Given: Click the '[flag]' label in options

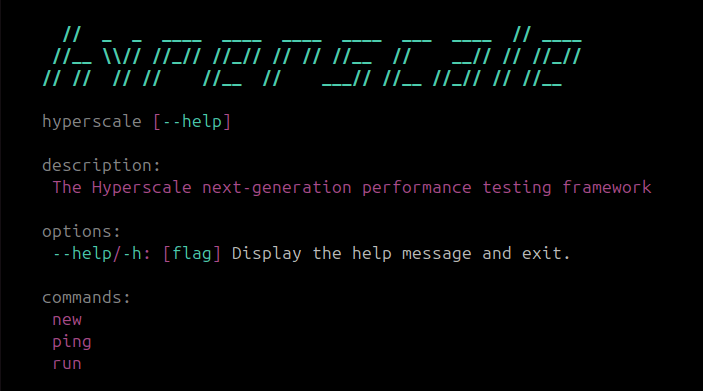Looking at the screenshot, I should 191,254.
